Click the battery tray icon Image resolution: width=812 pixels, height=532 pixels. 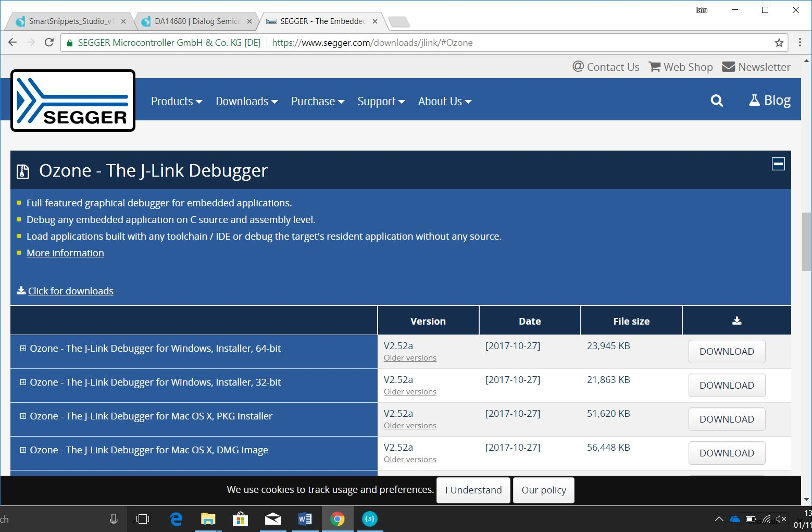(x=751, y=519)
